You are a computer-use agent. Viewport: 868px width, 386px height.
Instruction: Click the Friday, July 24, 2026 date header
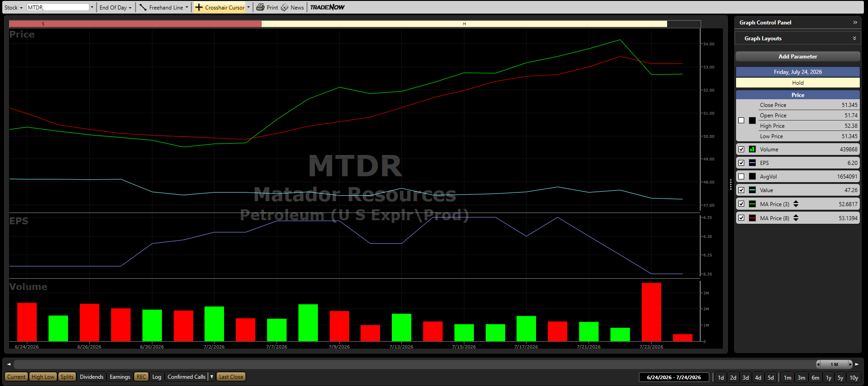coord(798,72)
